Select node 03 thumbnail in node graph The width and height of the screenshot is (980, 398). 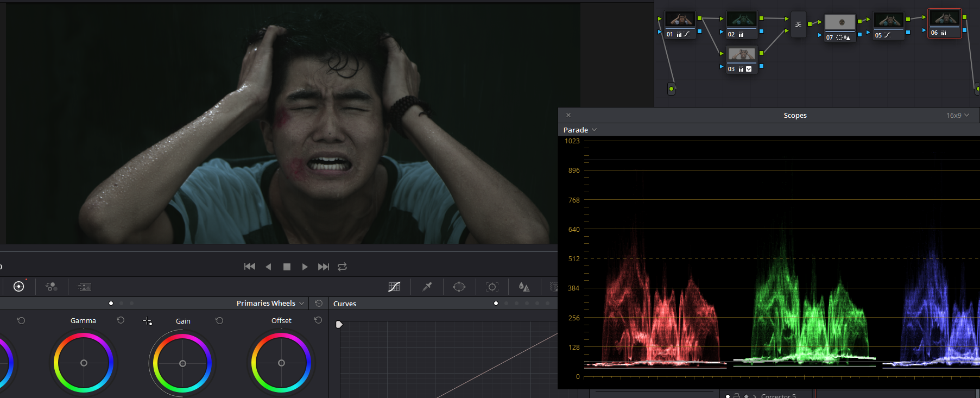pos(742,54)
